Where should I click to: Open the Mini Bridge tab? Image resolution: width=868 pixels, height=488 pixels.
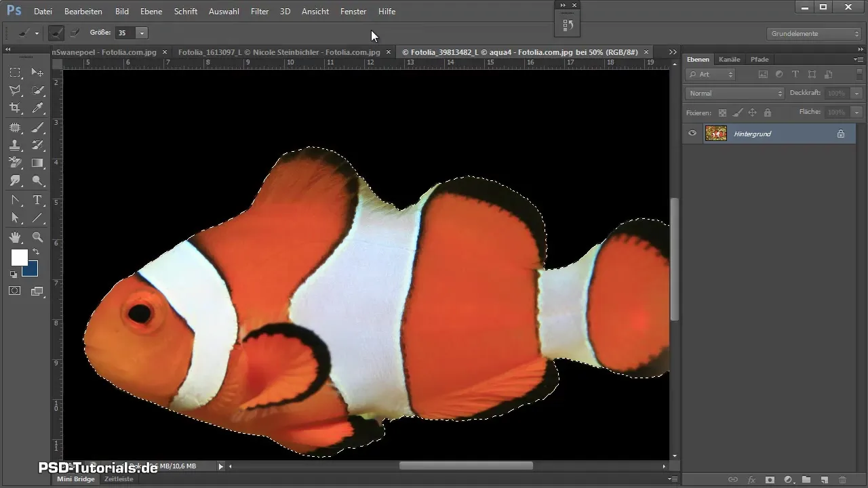76,479
